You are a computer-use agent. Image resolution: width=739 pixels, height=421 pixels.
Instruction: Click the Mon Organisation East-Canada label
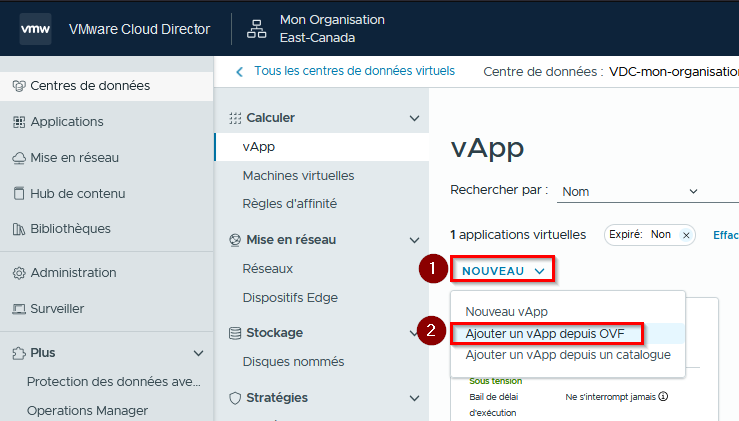(332, 29)
